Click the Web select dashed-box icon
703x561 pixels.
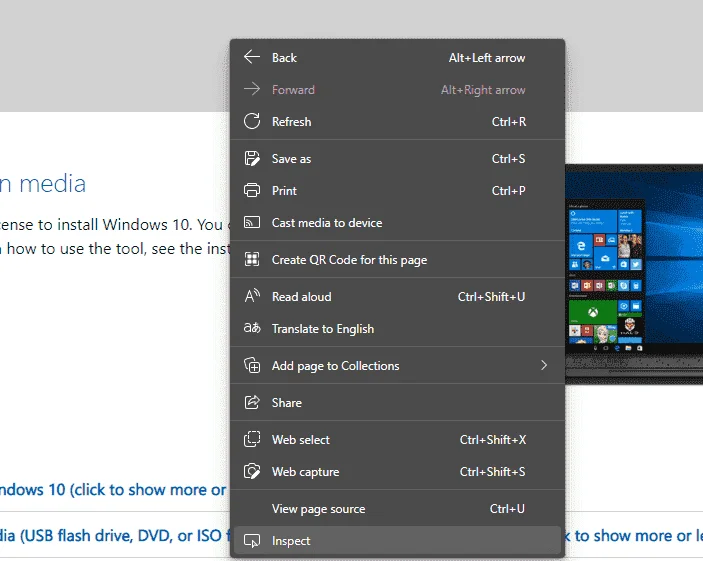[252, 439]
